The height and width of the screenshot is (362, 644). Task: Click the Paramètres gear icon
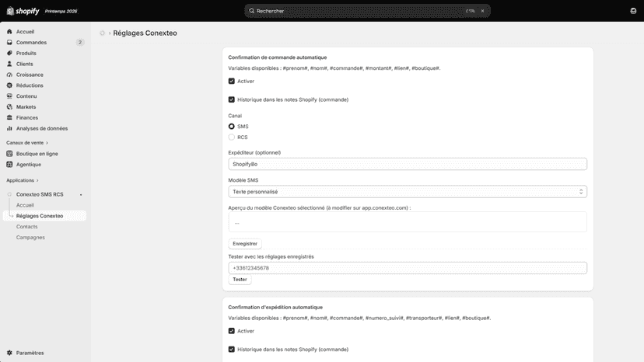point(9,353)
